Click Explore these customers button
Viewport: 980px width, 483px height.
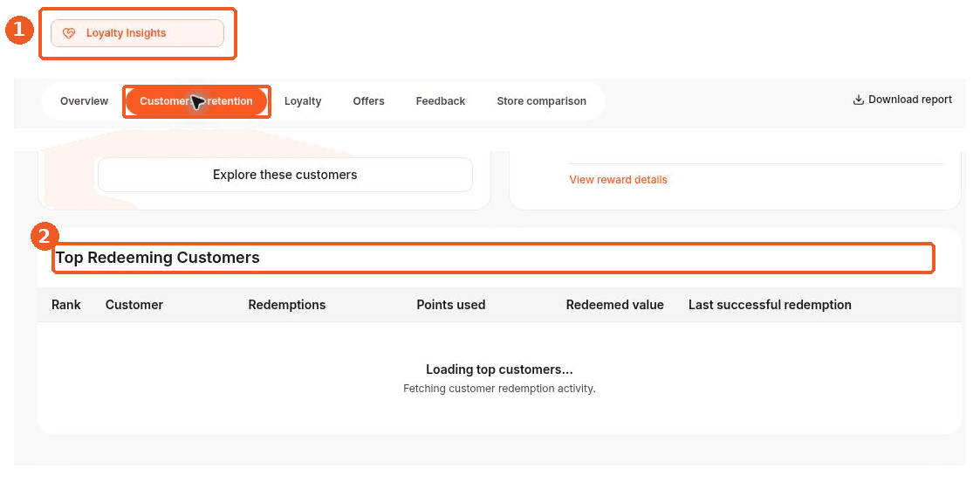(x=285, y=175)
